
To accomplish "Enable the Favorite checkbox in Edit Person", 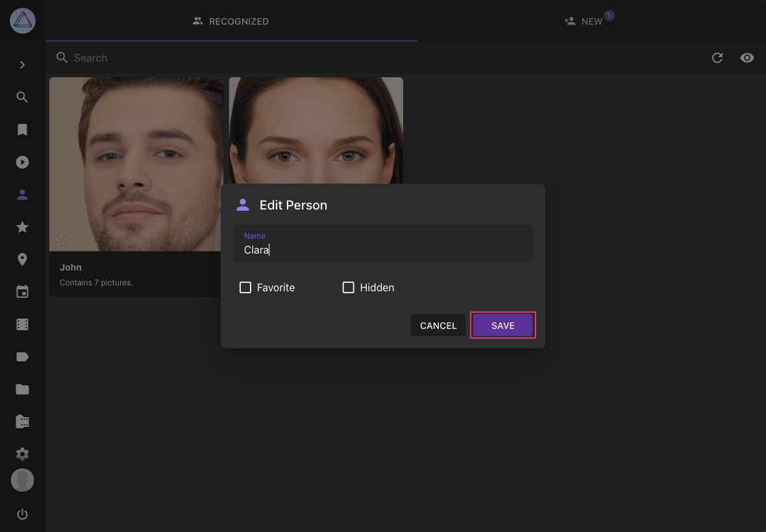I will coord(245,287).
